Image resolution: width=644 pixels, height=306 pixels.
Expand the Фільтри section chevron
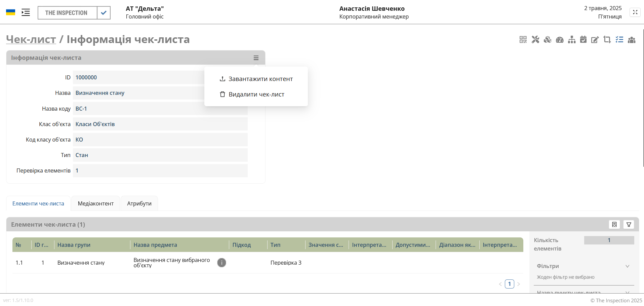(x=627, y=266)
